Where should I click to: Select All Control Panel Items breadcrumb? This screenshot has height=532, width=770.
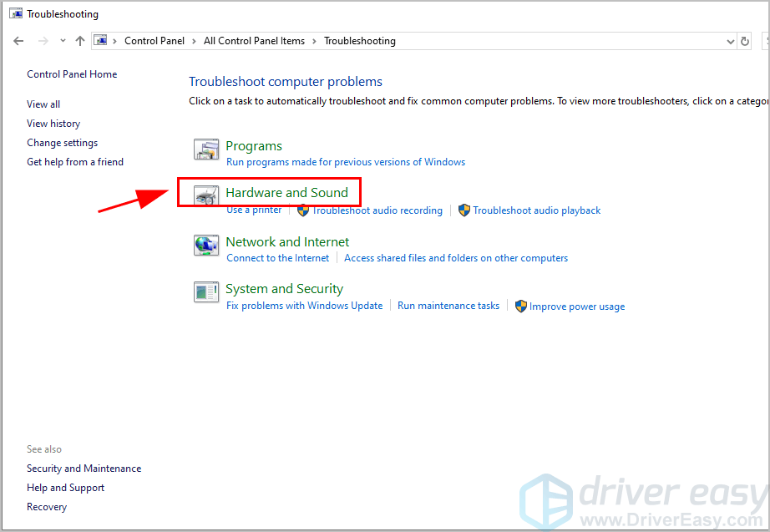point(254,41)
